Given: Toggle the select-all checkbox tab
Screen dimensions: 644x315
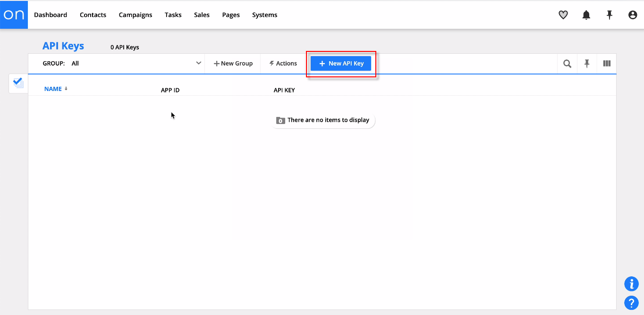Looking at the screenshot, I should tap(18, 83).
